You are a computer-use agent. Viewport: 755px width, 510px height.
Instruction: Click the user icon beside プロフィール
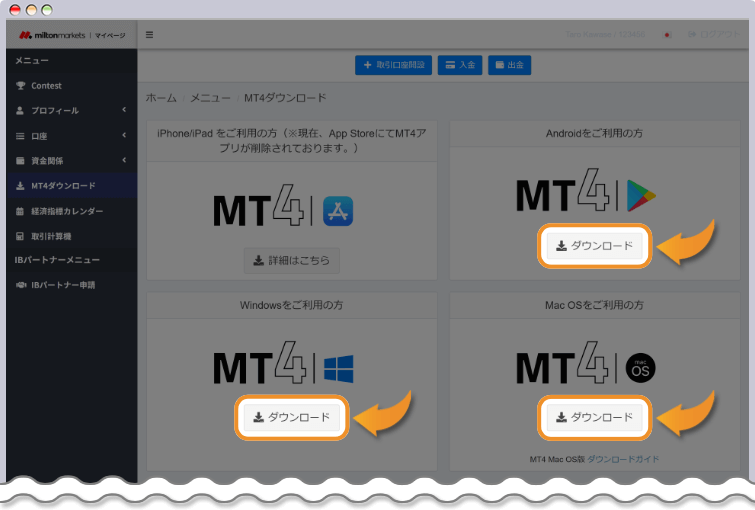point(20,110)
